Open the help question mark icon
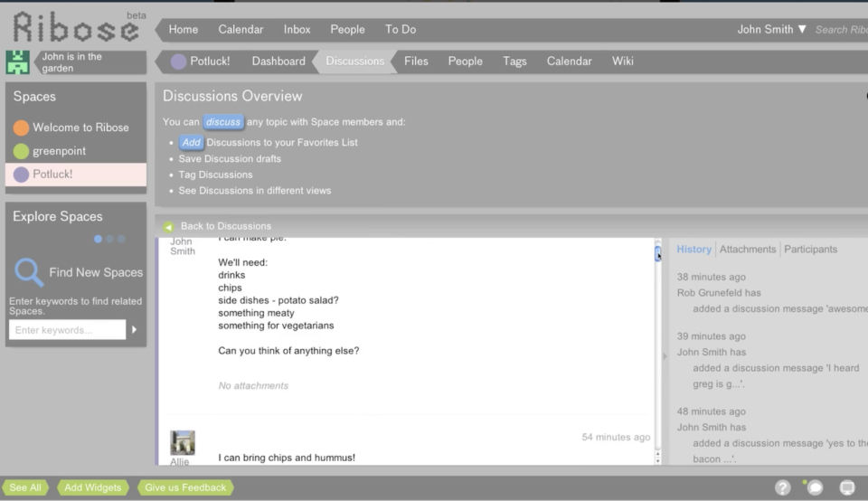Screen dimensions: 868x501 point(782,487)
